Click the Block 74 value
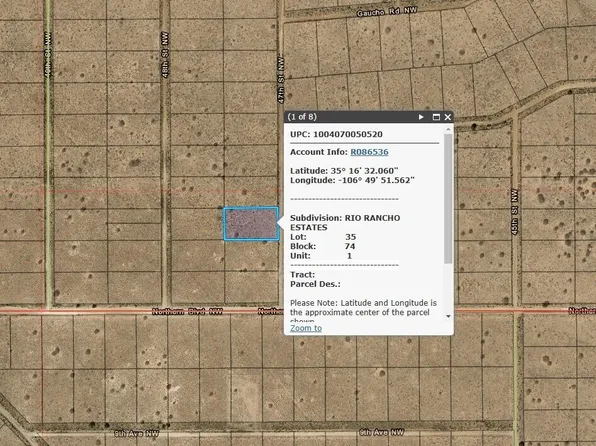 [x=350, y=246]
